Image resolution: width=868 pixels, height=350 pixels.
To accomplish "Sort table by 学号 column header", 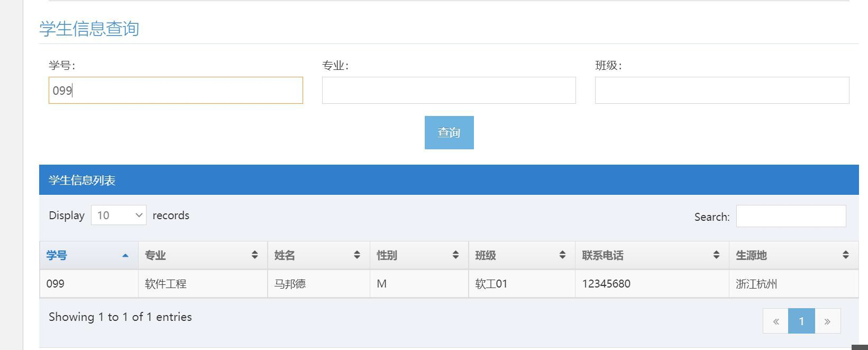I will pyautogui.click(x=89, y=255).
